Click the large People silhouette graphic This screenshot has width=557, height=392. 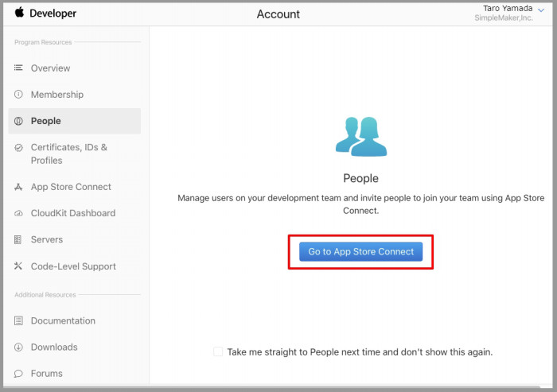[x=361, y=136]
